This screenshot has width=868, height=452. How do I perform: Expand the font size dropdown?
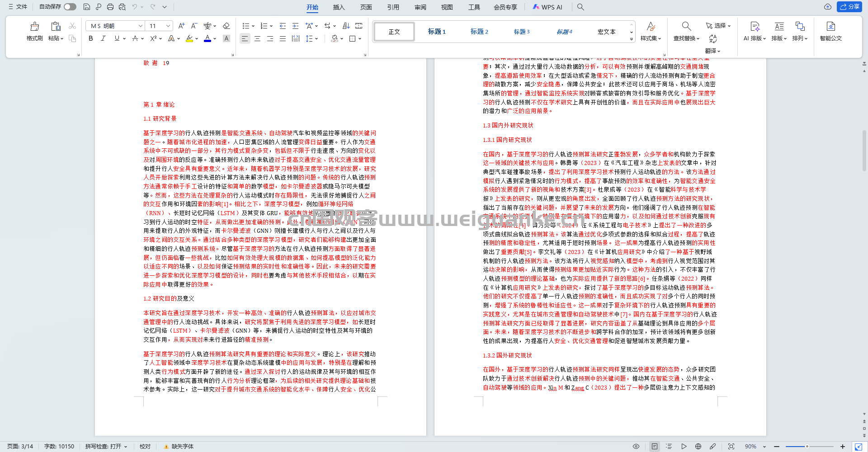click(x=168, y=26)
